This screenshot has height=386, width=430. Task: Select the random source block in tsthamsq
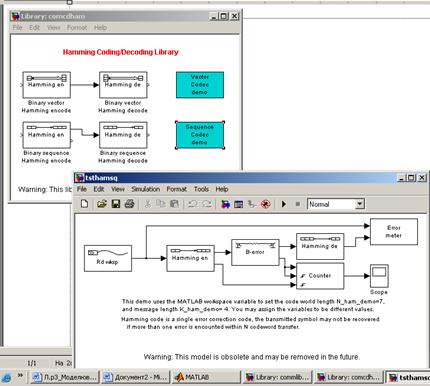(x=108, y=258)
